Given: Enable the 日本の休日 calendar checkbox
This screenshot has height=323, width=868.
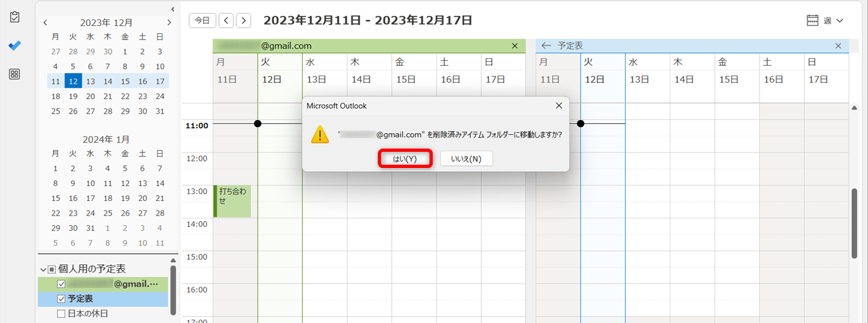Looking at the screenshot, I should (61, 314).
